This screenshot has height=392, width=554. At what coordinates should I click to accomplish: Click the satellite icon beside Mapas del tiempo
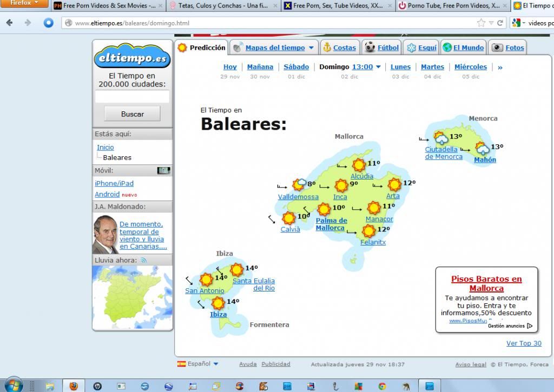pos(238,48)
